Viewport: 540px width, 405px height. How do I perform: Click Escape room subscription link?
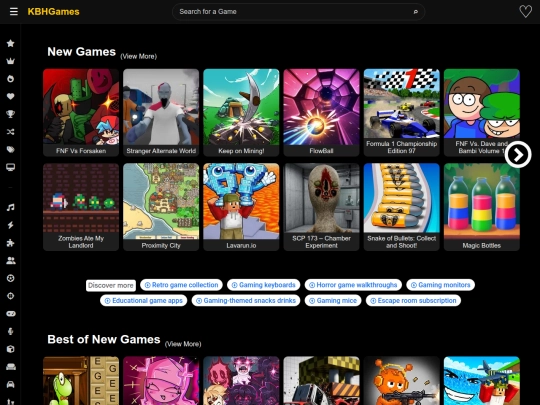tap(413, 301)
